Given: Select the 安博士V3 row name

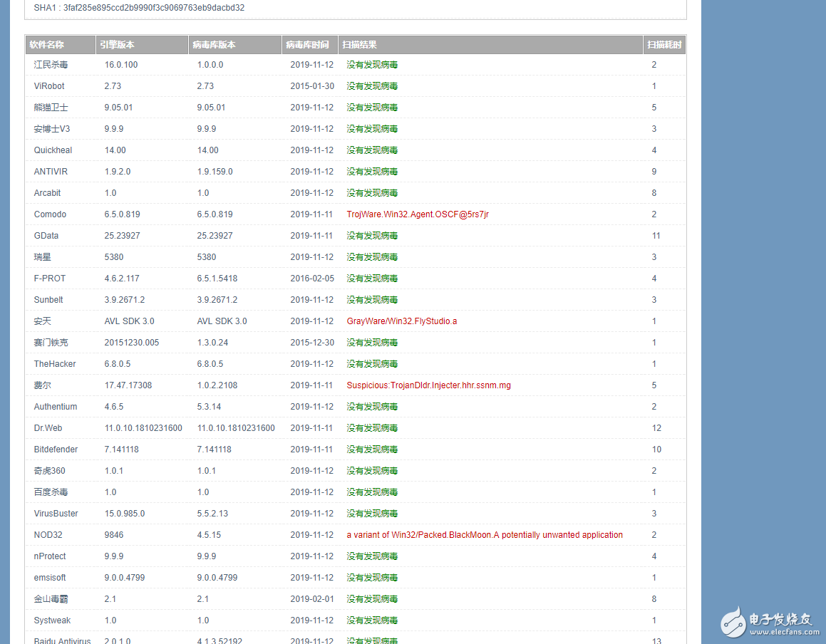Looking at the screenshot, I should pos(51,129).
